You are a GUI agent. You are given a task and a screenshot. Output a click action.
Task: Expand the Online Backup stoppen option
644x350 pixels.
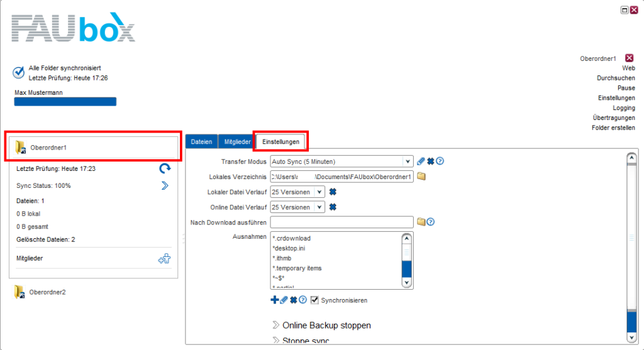322,325
